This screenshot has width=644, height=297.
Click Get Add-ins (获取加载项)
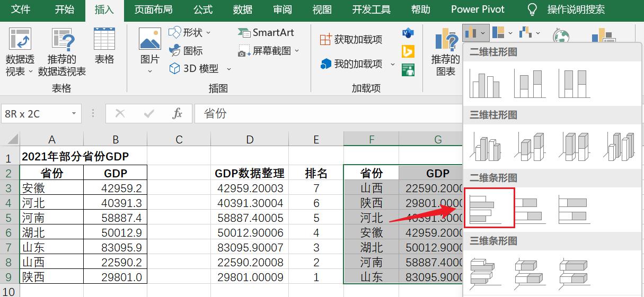click(x=351, y=40)
